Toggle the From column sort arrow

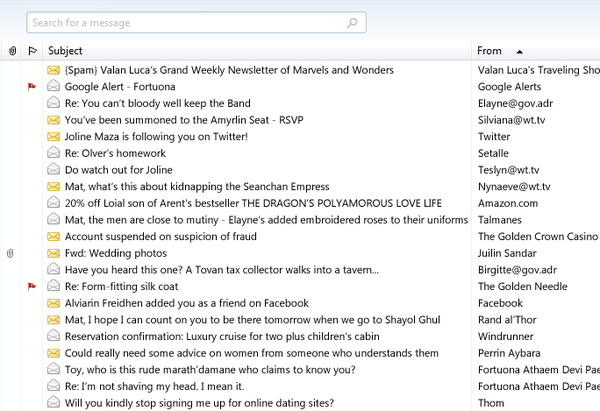519,52
